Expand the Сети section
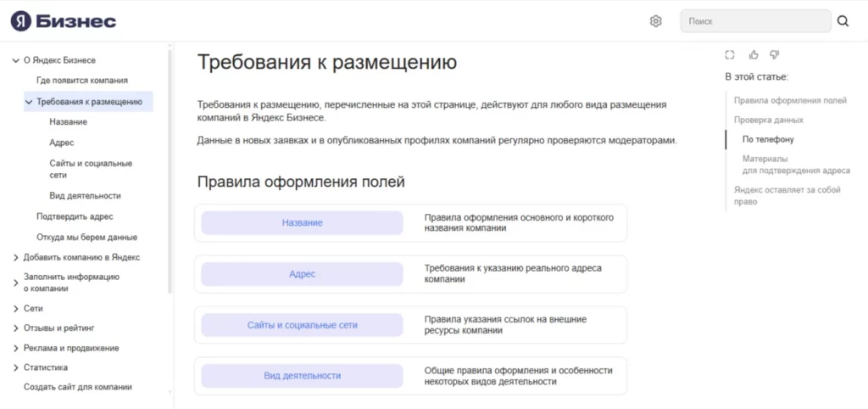This screenshot has width=868, height=409. tap(15, 309)
